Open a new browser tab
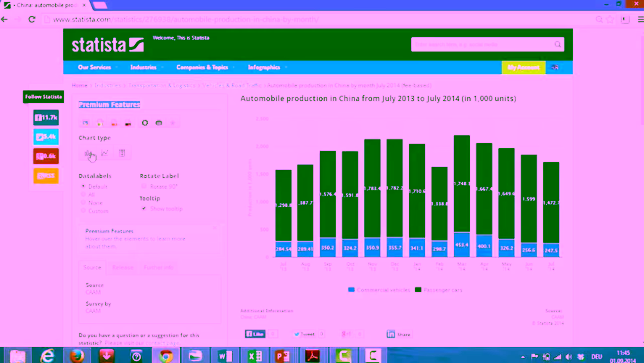This screenshot has width=644, height=363. click(100, 5)
